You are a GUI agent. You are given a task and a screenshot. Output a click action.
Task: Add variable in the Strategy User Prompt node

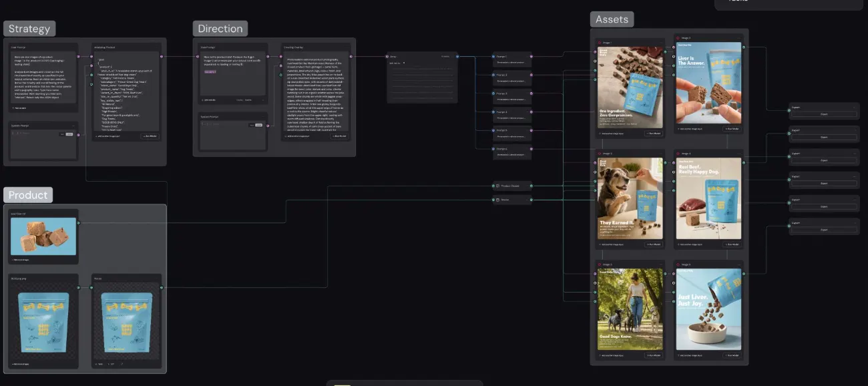19,108
